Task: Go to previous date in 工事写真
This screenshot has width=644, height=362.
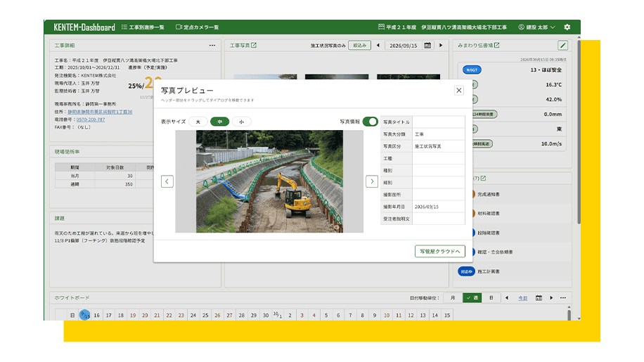Action: [378, 45]
